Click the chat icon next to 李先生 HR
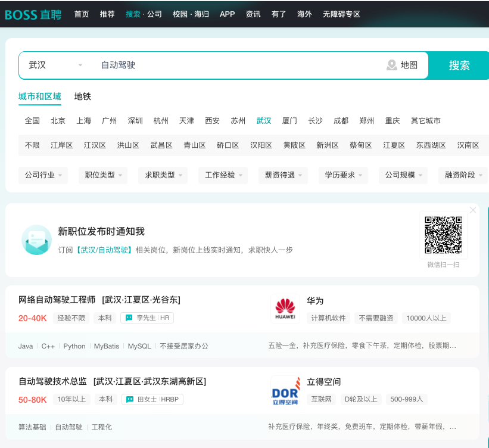Screen dimensions: 489x448 coord(129,318)
